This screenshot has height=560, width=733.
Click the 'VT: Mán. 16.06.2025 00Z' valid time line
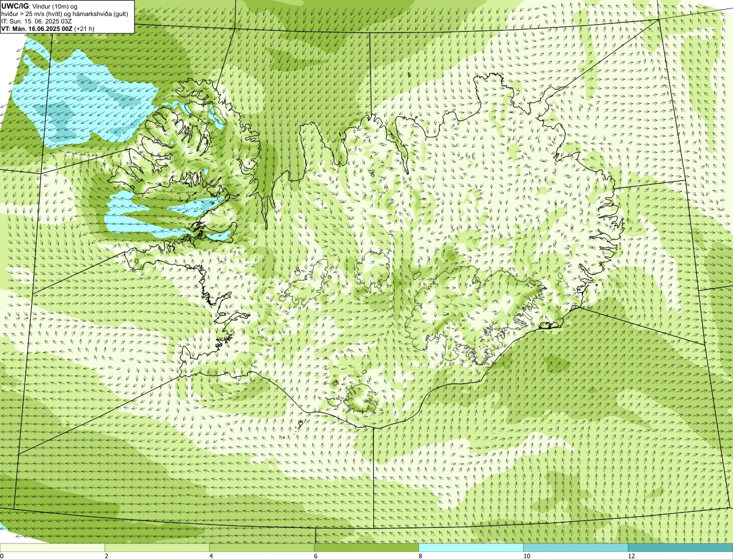click(37, 29)
